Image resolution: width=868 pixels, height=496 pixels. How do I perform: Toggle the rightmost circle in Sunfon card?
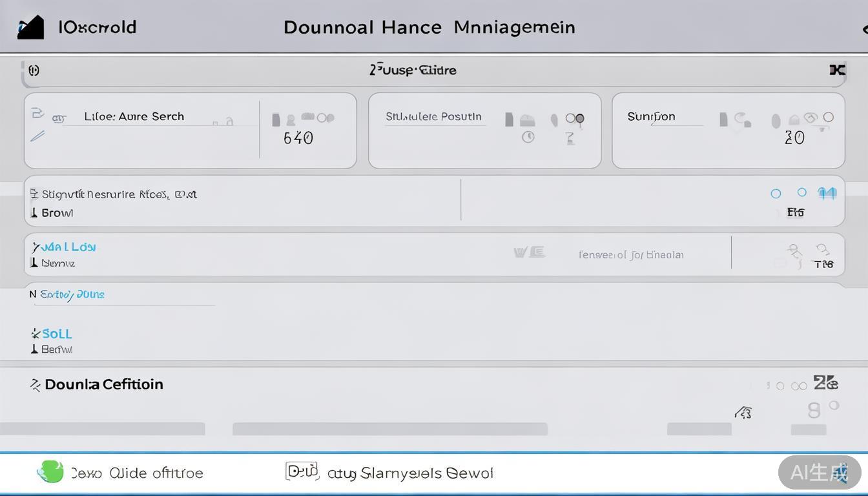(829, 117)
